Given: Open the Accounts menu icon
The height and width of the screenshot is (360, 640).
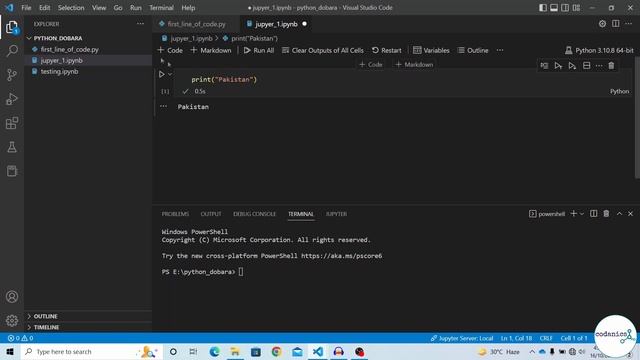Looking at the screenshot, I should pyautogui.click(x=12, y=297).
